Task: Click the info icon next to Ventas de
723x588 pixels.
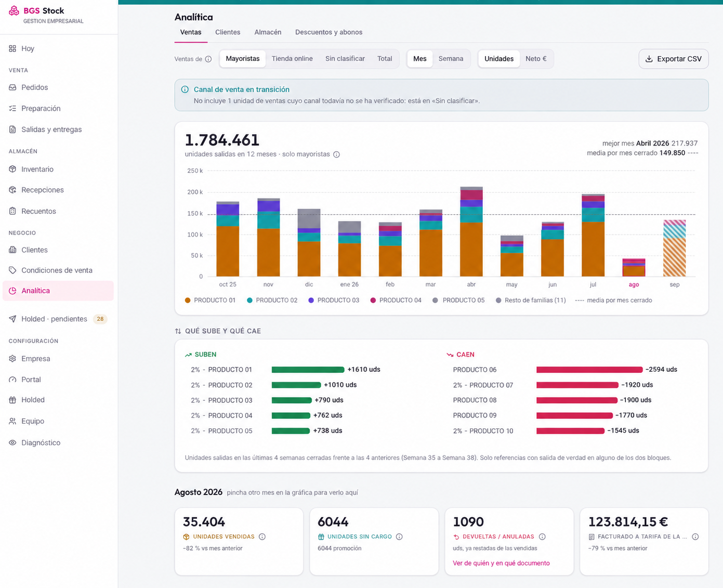Action: click(x=208, y=59)
